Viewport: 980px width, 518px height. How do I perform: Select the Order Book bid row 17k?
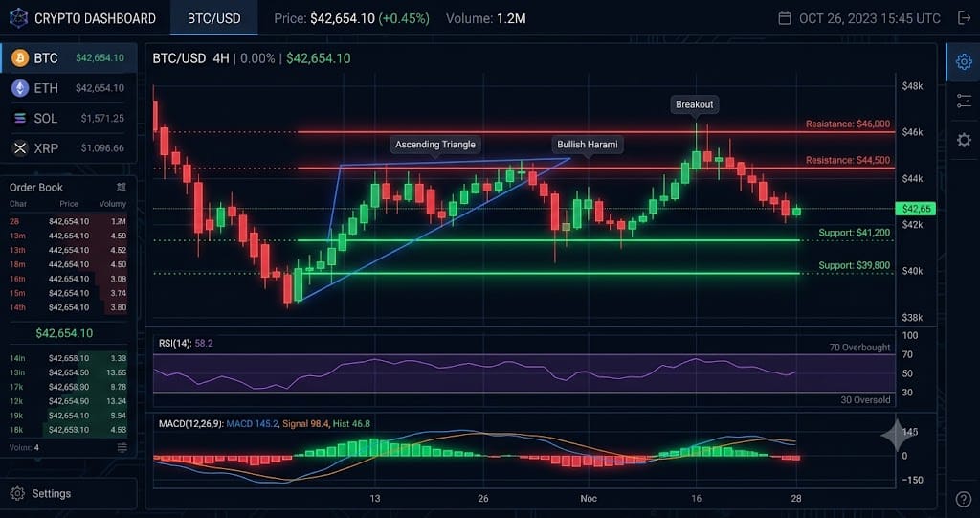68,387
